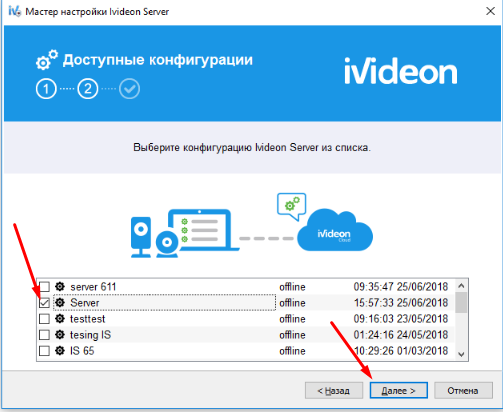
Task: Click the offline status of testtest
Action: [292, 319]
